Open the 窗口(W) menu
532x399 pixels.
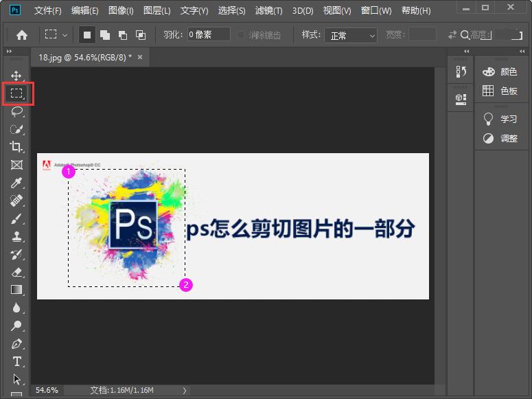coord(376,10)
